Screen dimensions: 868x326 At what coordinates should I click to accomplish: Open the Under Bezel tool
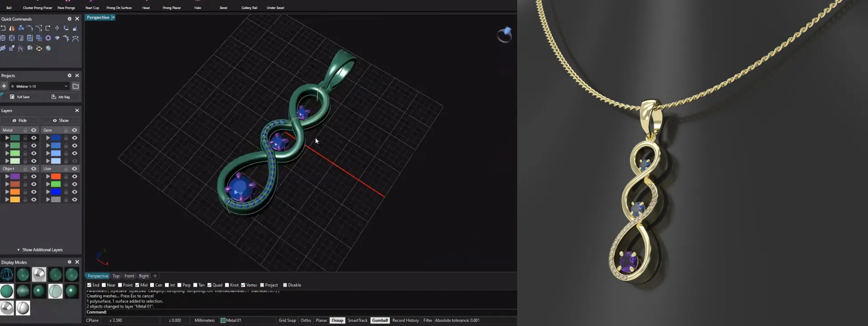[275, 8]
